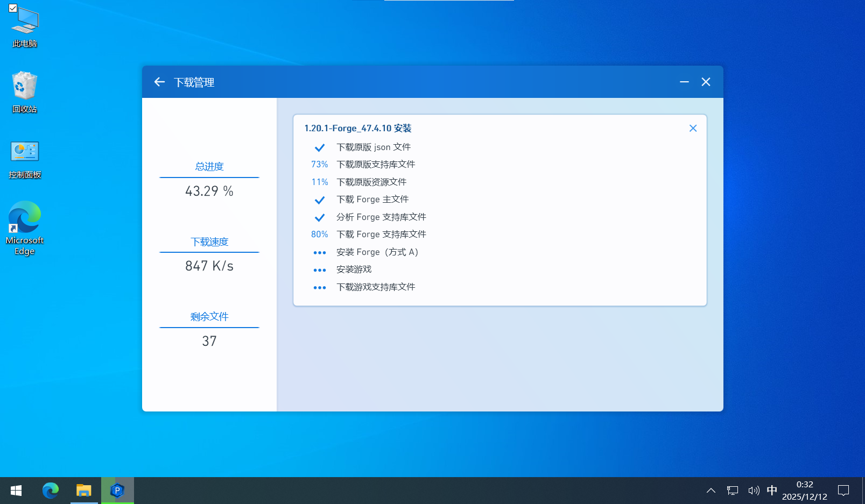
Task: Click the 73% vanilla library download step
Action: tap(376, 165)
